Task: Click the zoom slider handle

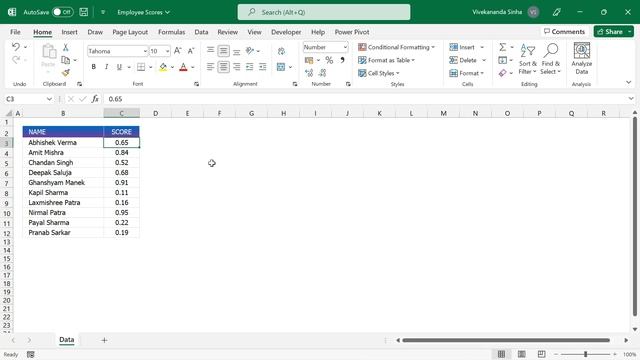Action: coord(585,354)
